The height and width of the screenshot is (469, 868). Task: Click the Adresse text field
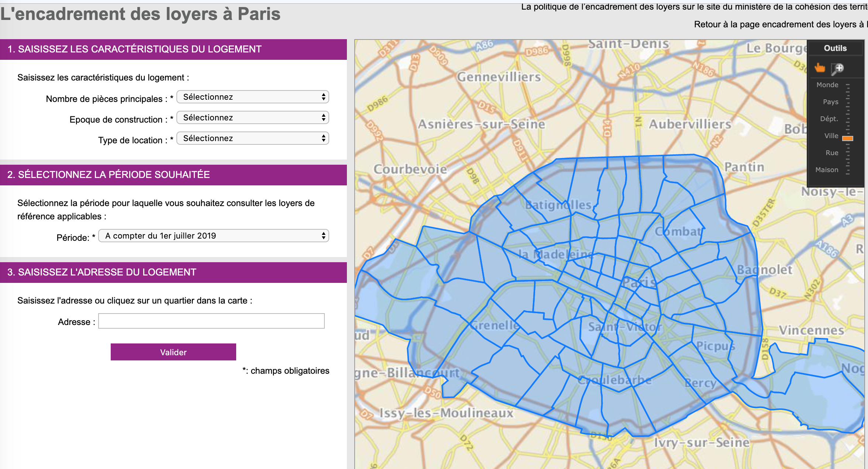point(211,321)
